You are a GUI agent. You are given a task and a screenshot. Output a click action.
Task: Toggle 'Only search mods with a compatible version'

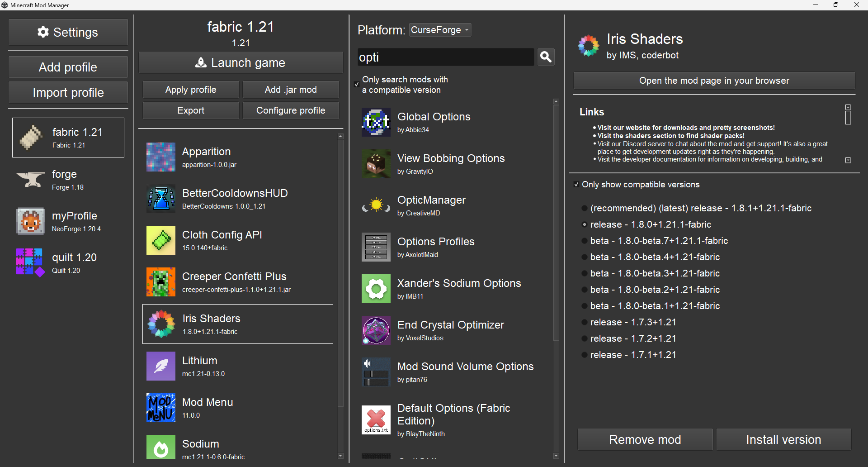point(357,84)
